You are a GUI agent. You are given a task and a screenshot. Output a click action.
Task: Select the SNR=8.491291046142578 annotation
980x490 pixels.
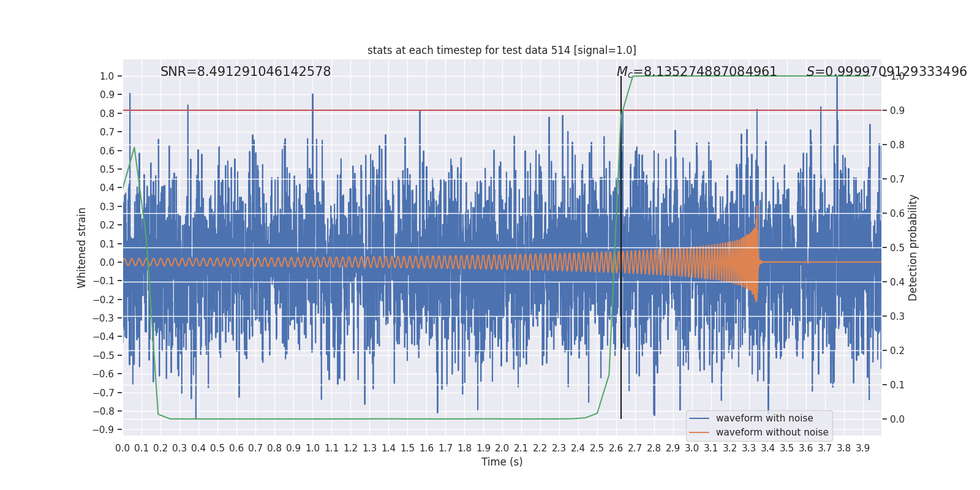tap(246, 72)
